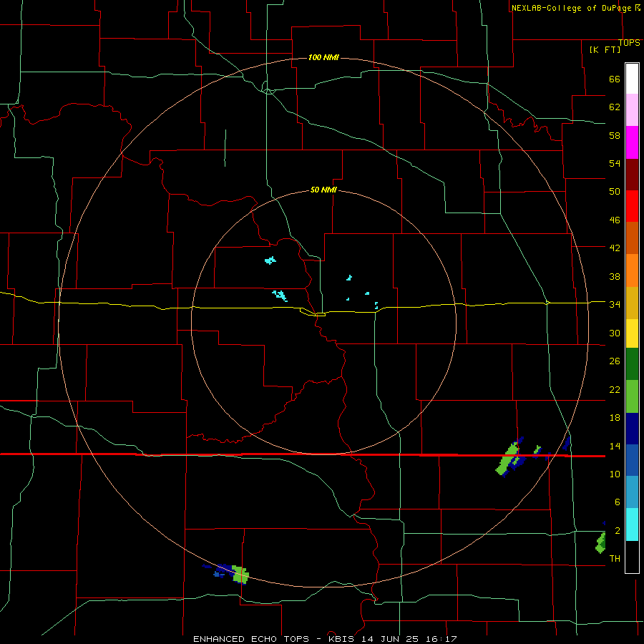
Task: Click the orange legend swatch near 38
Action: (632, 270)
